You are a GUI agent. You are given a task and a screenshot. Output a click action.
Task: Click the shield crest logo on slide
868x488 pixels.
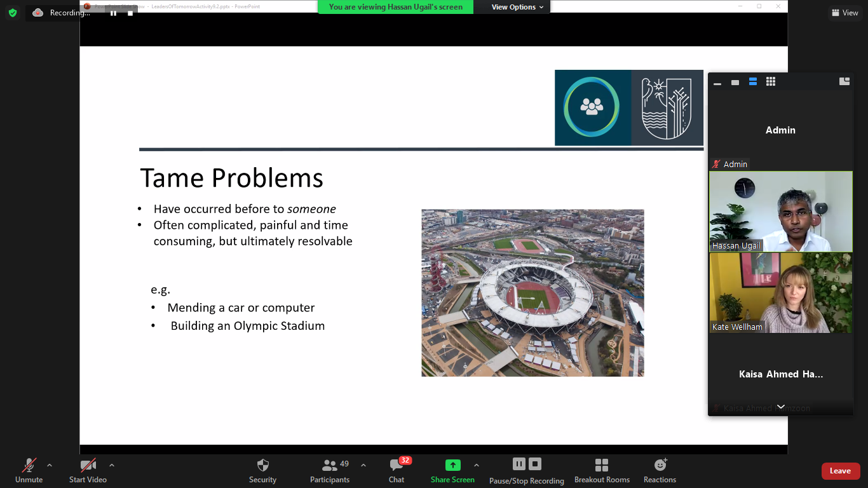pos(667,107)
